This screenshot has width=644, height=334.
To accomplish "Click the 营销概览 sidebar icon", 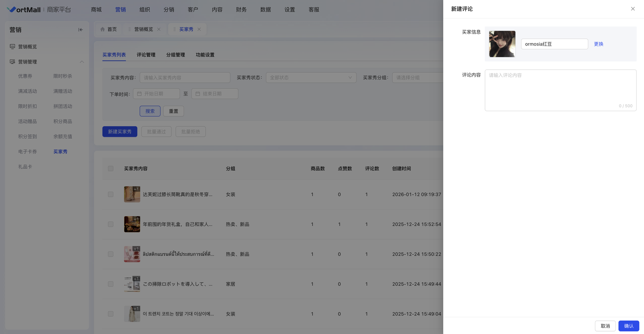I will click(12, 47).
